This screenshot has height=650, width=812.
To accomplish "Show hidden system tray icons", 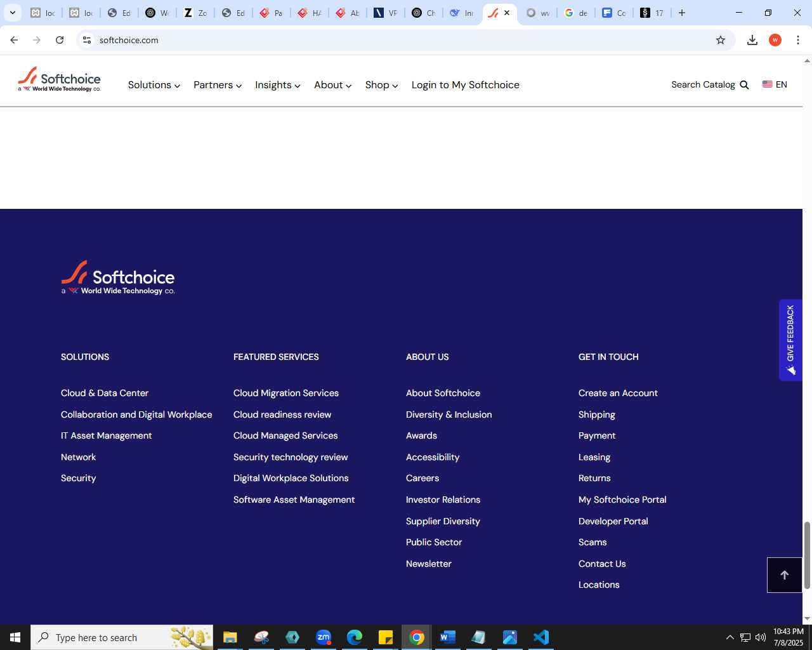I will [x=730, y=637].
